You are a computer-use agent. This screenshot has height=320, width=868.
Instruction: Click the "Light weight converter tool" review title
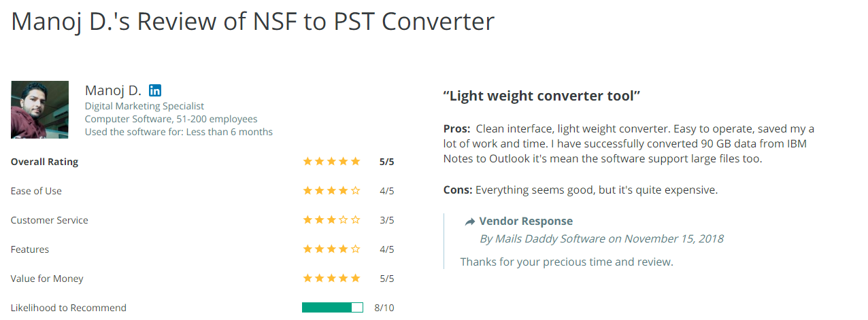click(541, 96)
